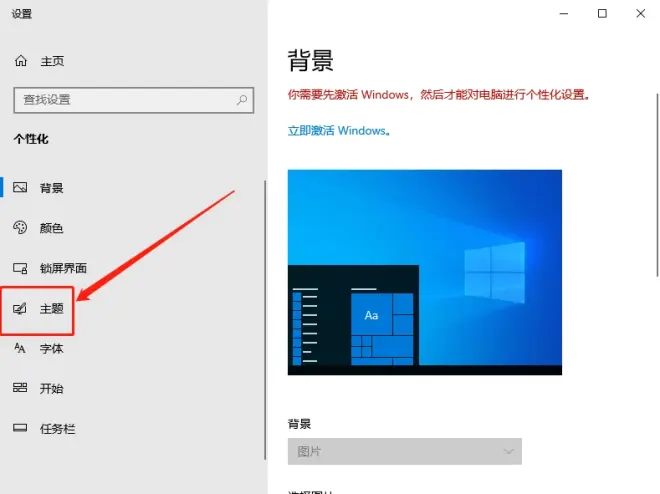This screenshot has height=494, width=660.
Task: Click the chevron arrow on 背景 combo box
Action: click(x=508, y=452)
